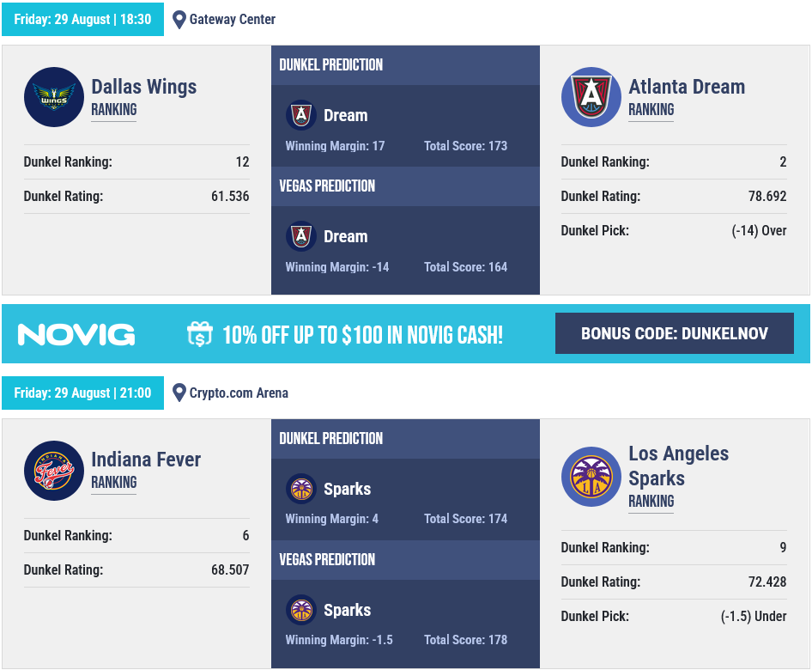812x670 pixels.
Task: Open the Indiana Fever RANKING link
Action: click(x=114, y=483)
